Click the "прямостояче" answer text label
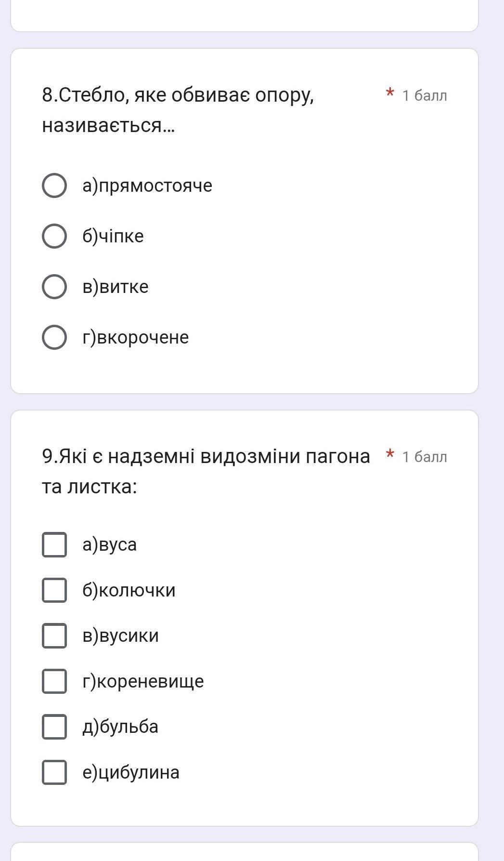Screen dimensions: 504x861 click(147, 185)
